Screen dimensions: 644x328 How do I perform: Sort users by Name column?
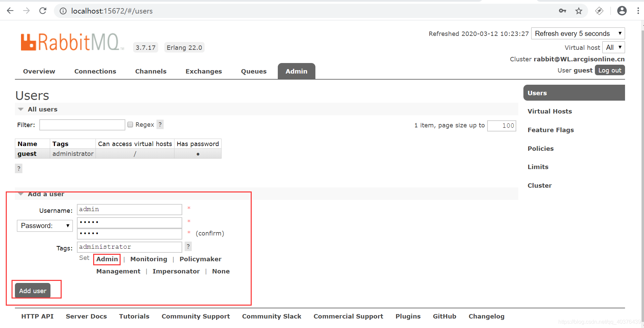click(27, 144)
